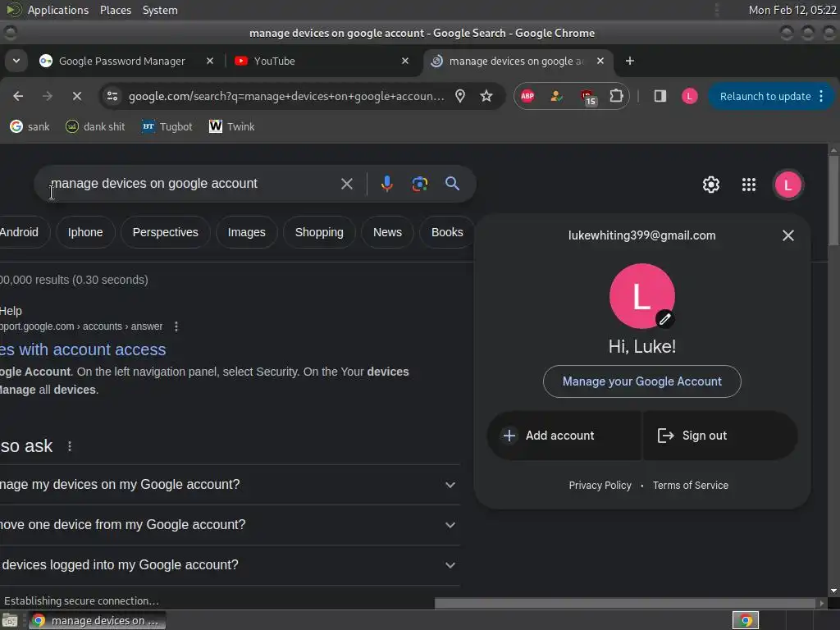Open result link about account access
This screenshot has width=840, height=630.
[x=83, y=349]
